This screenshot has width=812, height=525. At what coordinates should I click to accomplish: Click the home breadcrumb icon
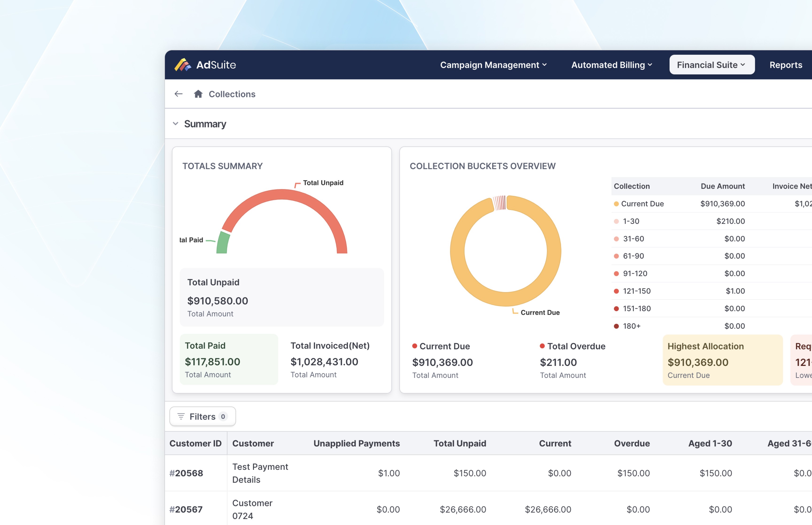pyautogui.click(x=198, y=94)
